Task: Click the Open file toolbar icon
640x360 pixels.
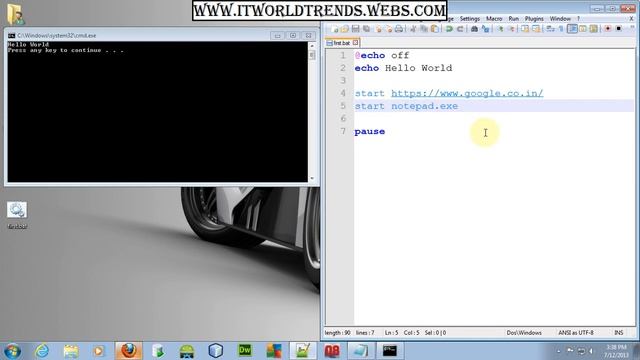Action: 345,29
